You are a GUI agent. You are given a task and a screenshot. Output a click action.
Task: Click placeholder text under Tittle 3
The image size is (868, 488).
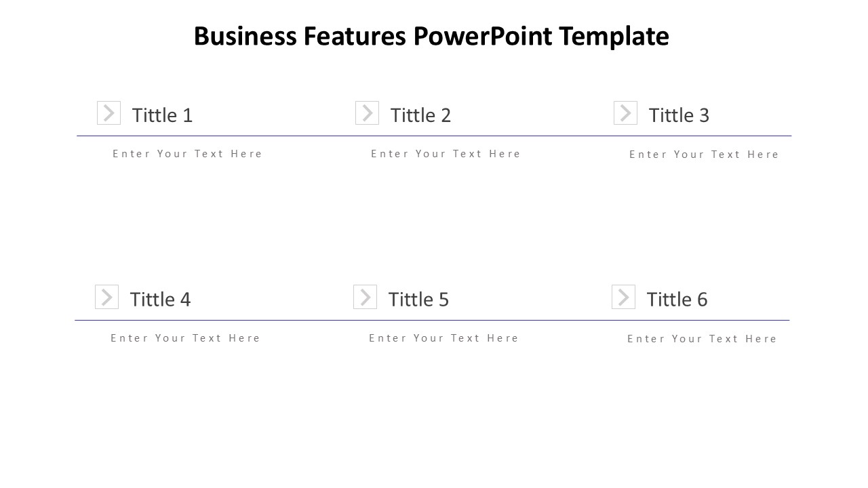coord(705,155)
